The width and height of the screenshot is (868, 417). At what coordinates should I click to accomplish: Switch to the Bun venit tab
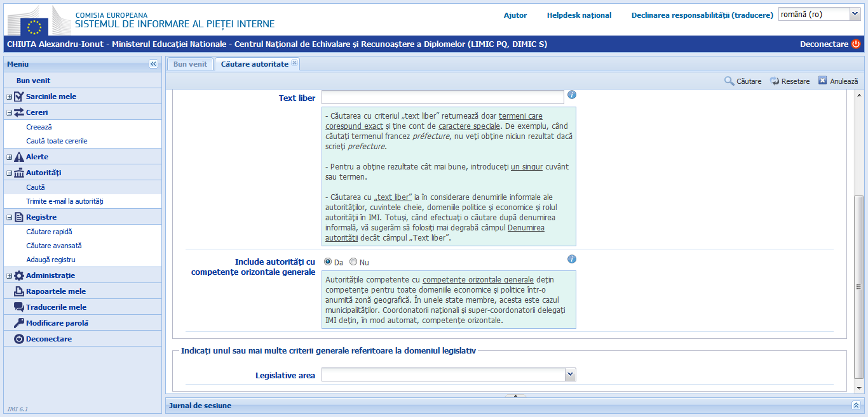coord(189,63)
